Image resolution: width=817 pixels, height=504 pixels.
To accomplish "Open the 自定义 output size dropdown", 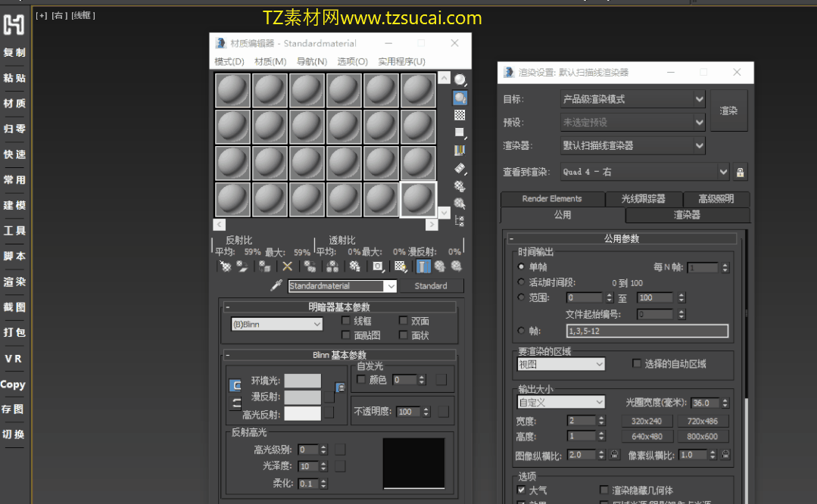I will point(560,403).
